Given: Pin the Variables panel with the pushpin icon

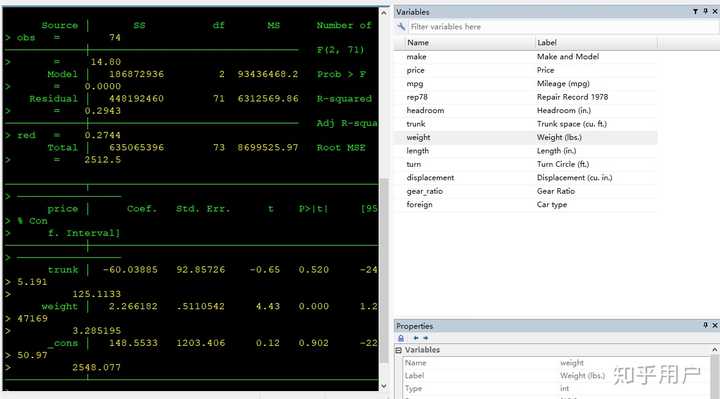Looking at the screenshot, I should coord(705,11).
